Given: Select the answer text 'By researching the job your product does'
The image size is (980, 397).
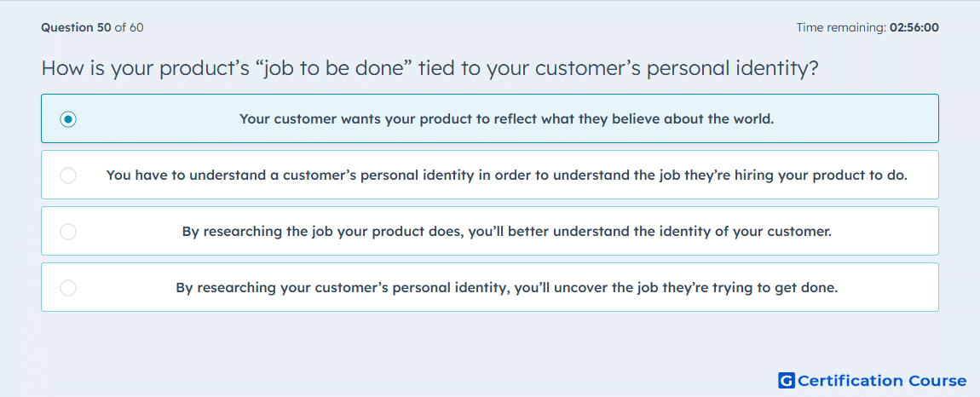Looking at the screenshot, I should coord(325,232).
